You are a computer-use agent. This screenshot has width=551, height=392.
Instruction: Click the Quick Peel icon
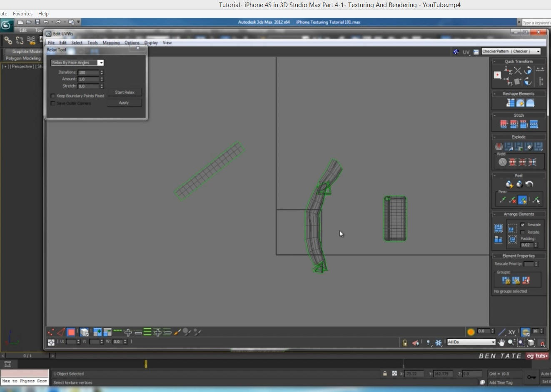509,184
